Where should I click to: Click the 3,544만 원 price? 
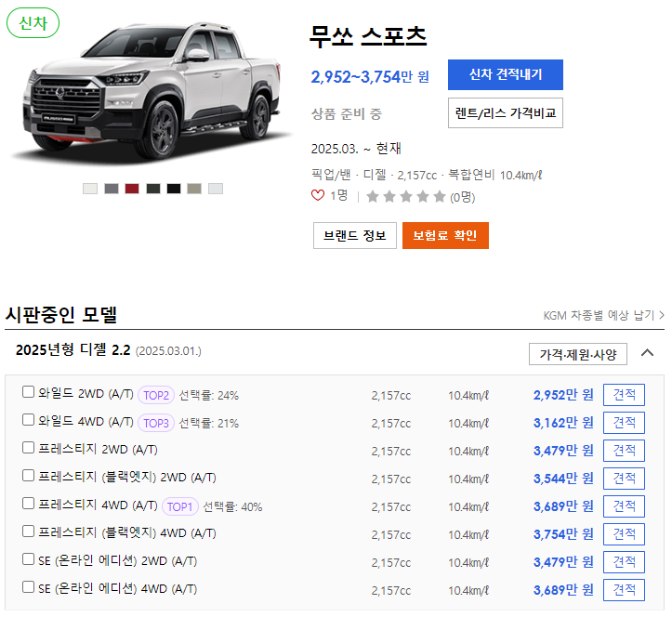563,479
